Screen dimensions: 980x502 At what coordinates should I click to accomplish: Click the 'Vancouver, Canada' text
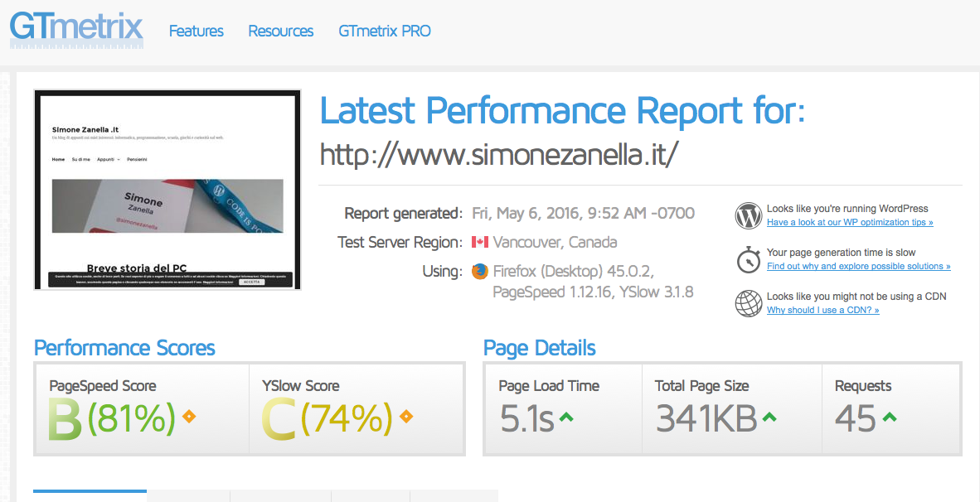[x=555, y=242]
